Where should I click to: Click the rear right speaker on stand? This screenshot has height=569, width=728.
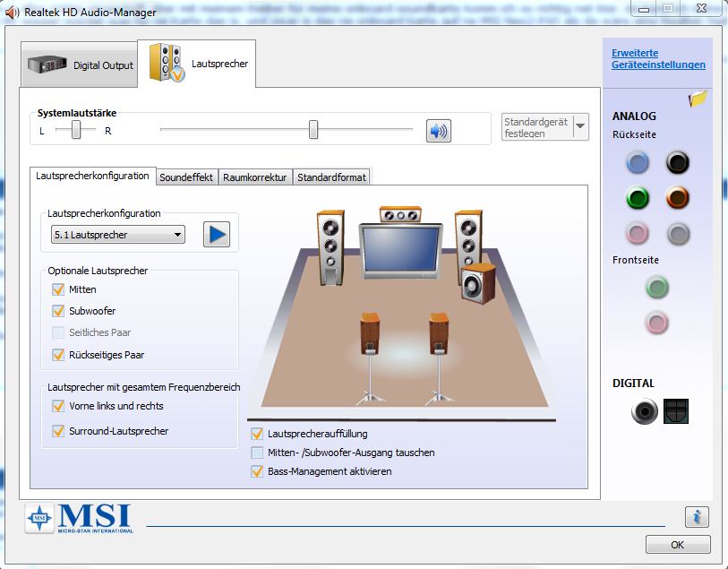pos(439,360)
